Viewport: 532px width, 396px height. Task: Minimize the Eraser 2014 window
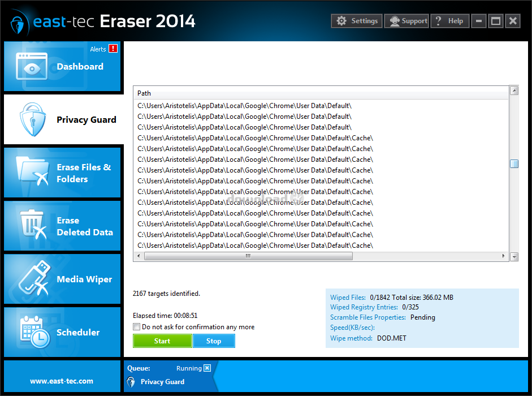click(479, 21)
